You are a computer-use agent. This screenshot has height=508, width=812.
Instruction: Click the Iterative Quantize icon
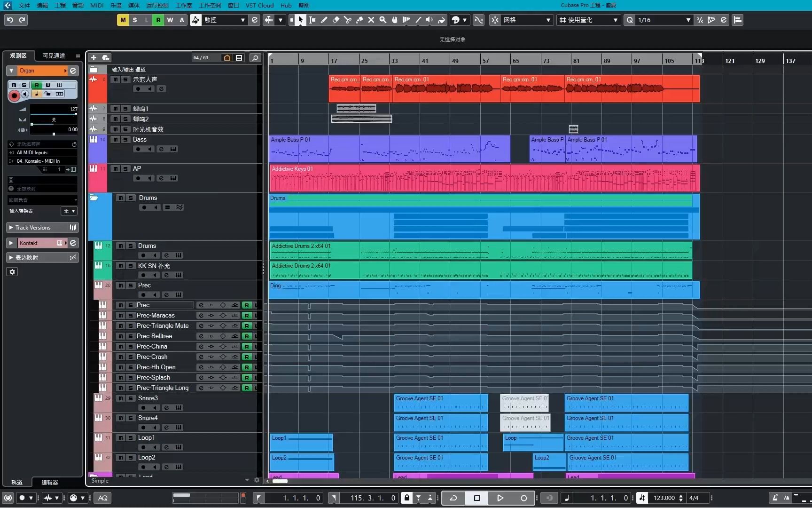tap(700, 20)
